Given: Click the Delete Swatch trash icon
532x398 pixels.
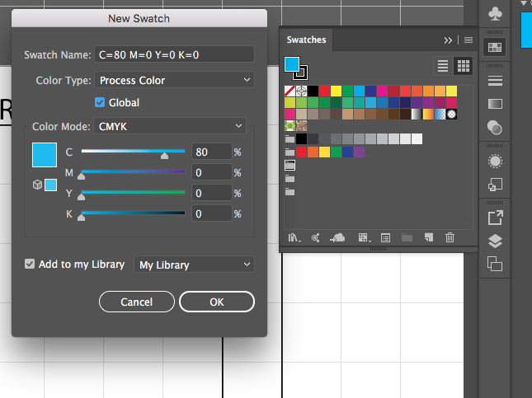Looking at the screenshot, I should click(x=450, y=237).
